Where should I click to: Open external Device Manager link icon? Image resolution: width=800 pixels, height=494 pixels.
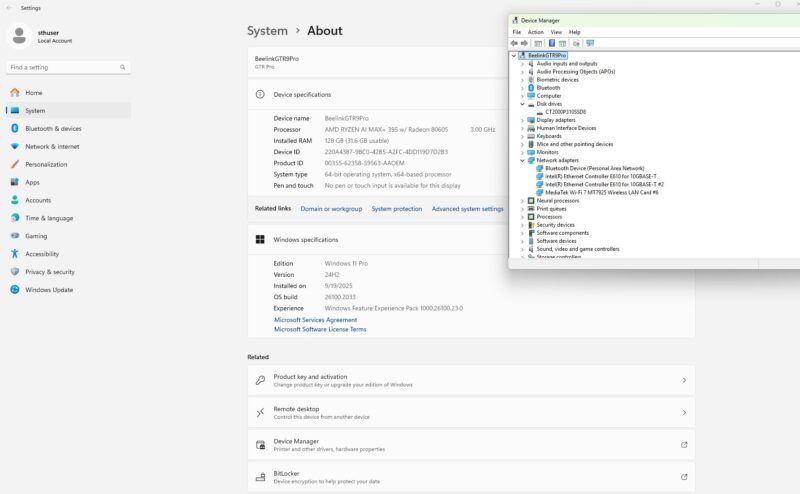pyautogui.click(x=684, y=445)
